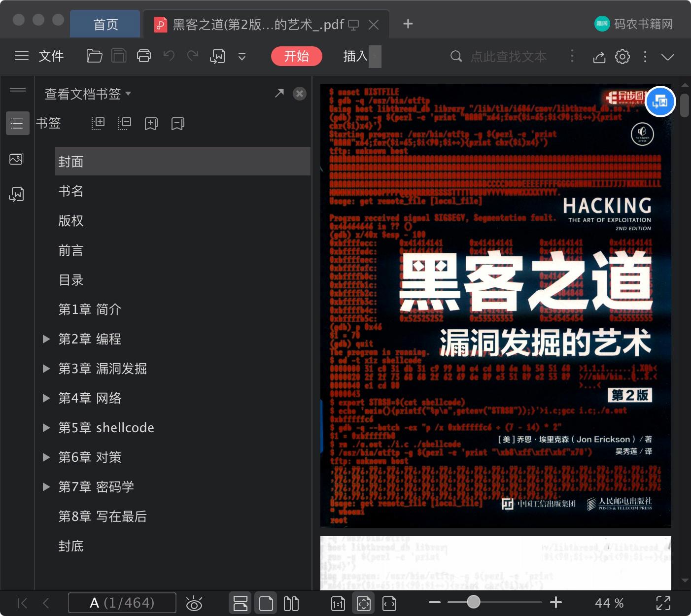691x616 pixels.
Task: Expand 第4章 网络 bookmark
Action: [x=46, y=398]
